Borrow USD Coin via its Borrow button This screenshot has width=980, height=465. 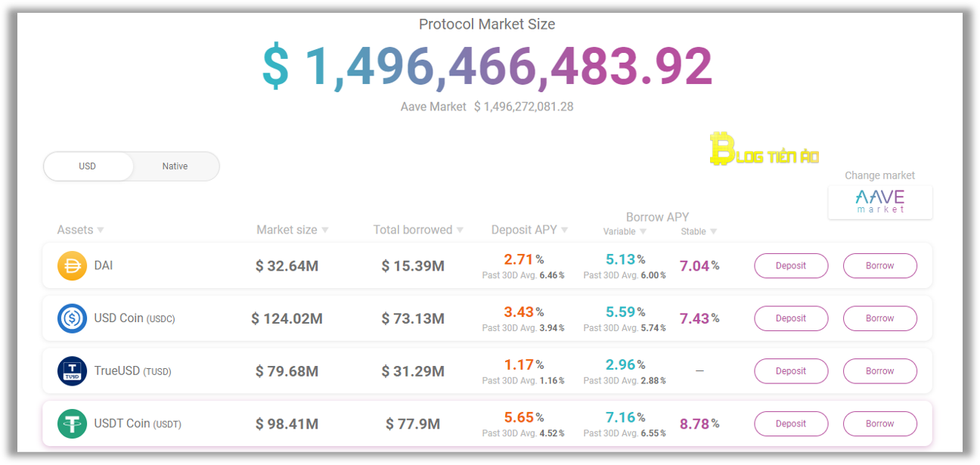click(880, 318)
